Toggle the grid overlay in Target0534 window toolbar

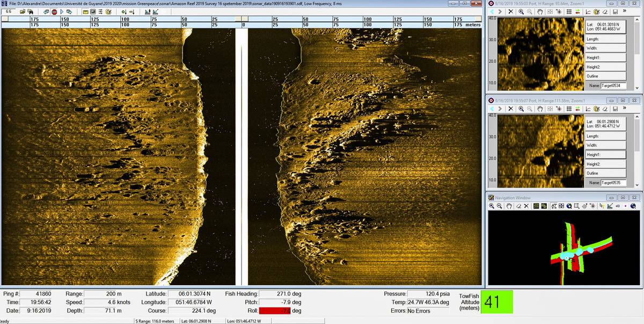(x=568, y=12)
